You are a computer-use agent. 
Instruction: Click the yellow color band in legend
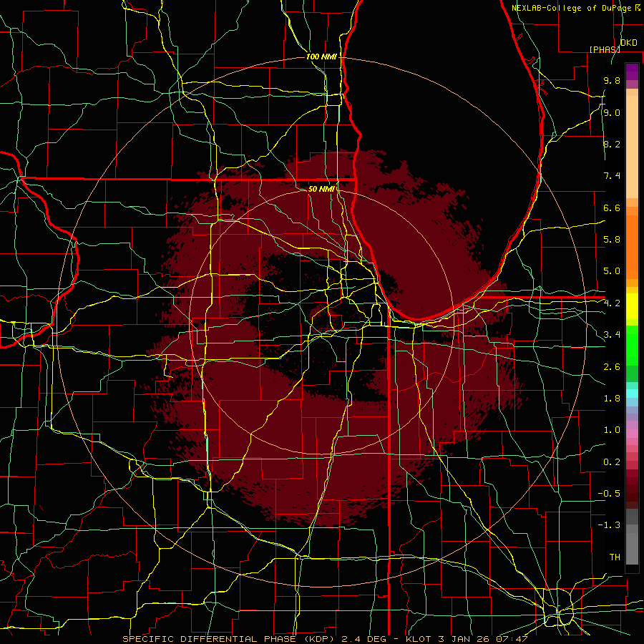pos(632,306)
